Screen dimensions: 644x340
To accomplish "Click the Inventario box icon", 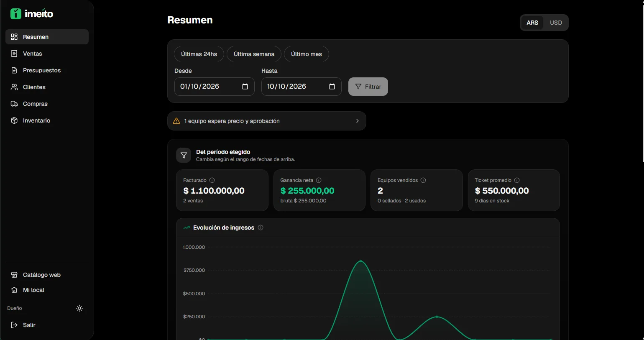I will tap(14, 120).
